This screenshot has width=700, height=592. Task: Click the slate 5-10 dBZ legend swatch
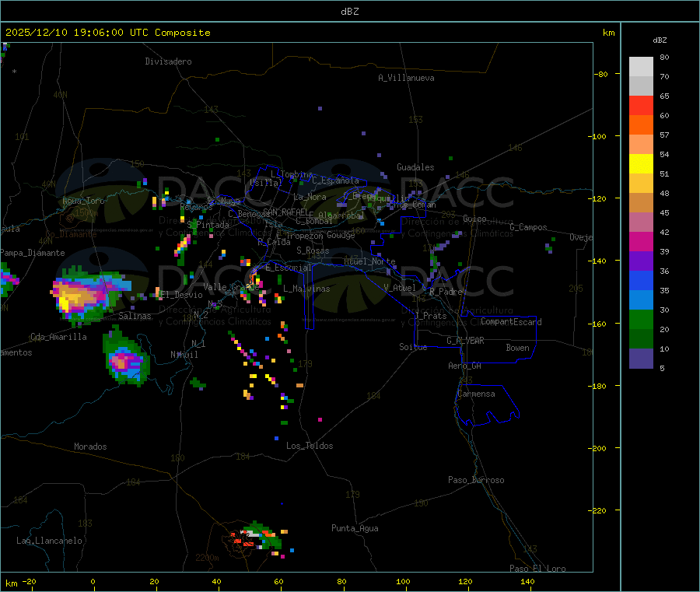click(641, 358)
